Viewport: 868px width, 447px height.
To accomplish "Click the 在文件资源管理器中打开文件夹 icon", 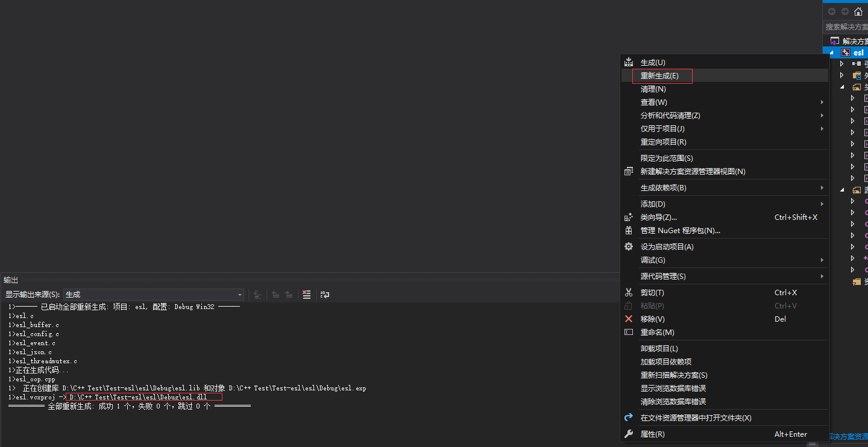I will click(x=628, y=417).
